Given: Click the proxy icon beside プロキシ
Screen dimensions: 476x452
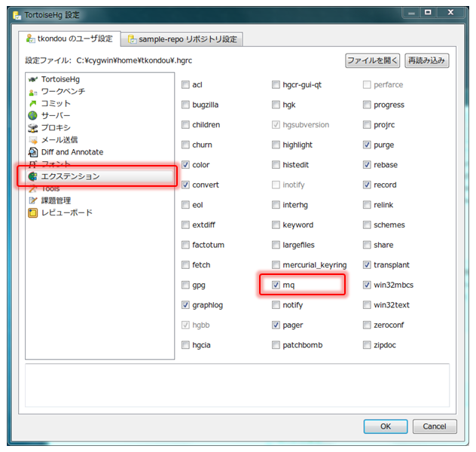Looking at the screenshot, I should tap(33, 128).
